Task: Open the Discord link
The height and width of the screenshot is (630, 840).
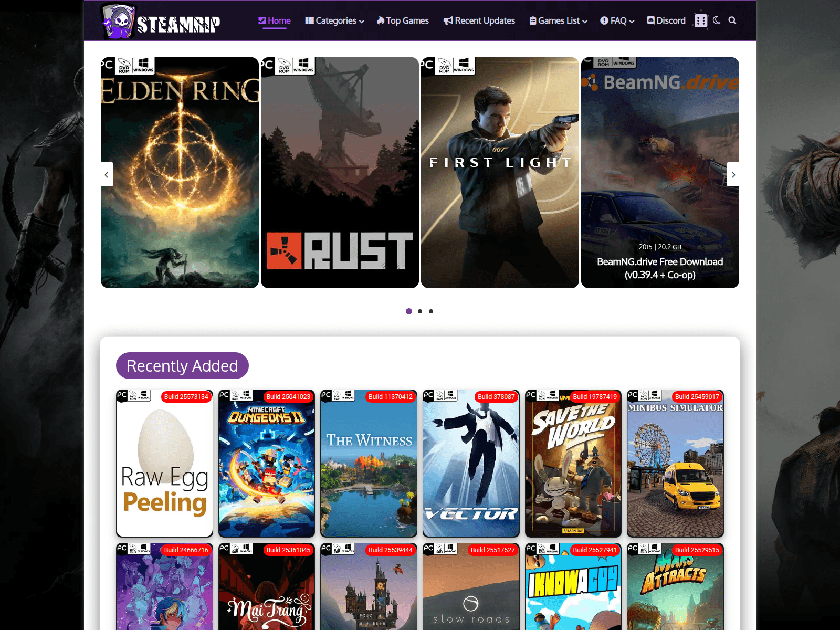Action: [x=666, y=20]
